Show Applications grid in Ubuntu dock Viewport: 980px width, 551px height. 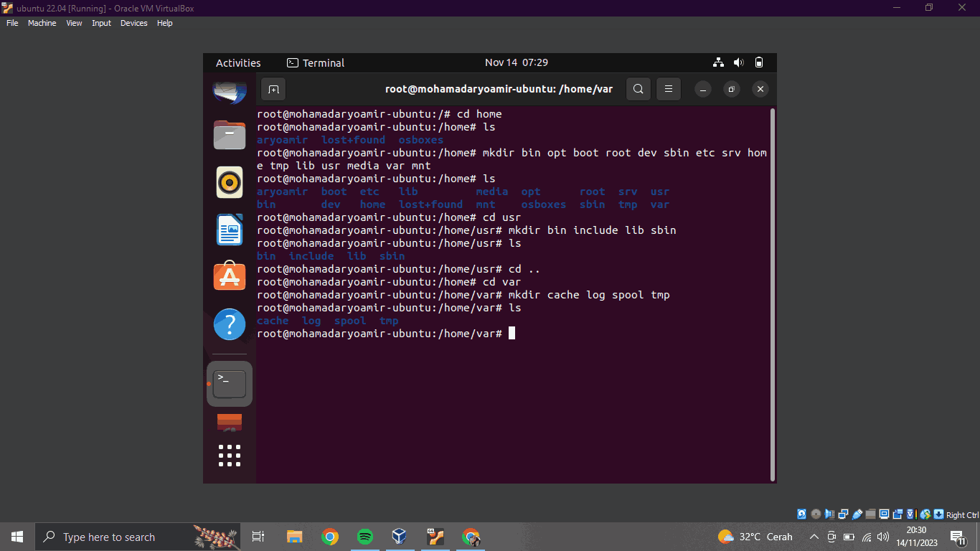(x=230, y=456)
